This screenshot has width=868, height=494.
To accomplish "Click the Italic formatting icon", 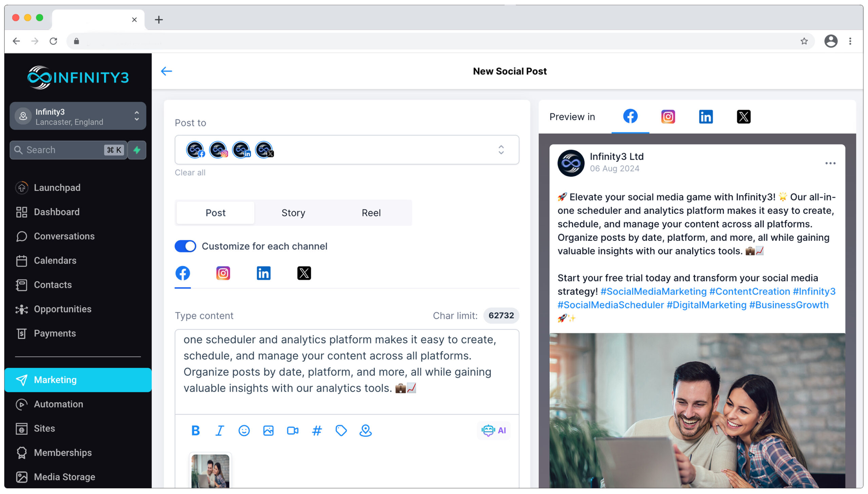I will pyautogui.click(x=219, y=430).
